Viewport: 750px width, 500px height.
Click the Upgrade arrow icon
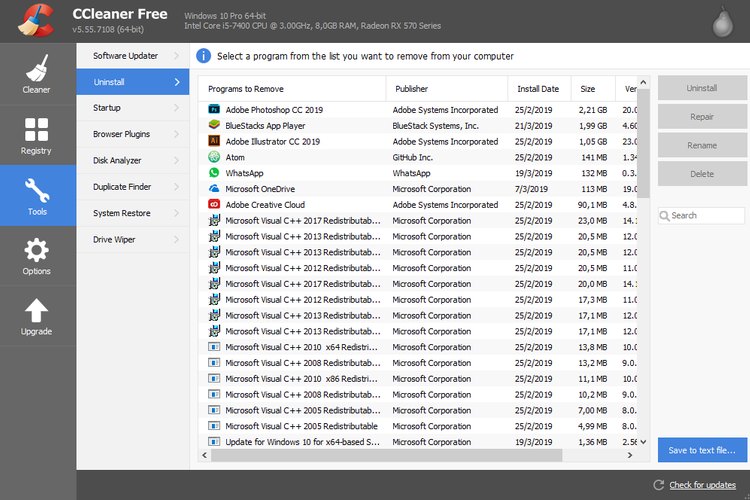coord(36,311)
